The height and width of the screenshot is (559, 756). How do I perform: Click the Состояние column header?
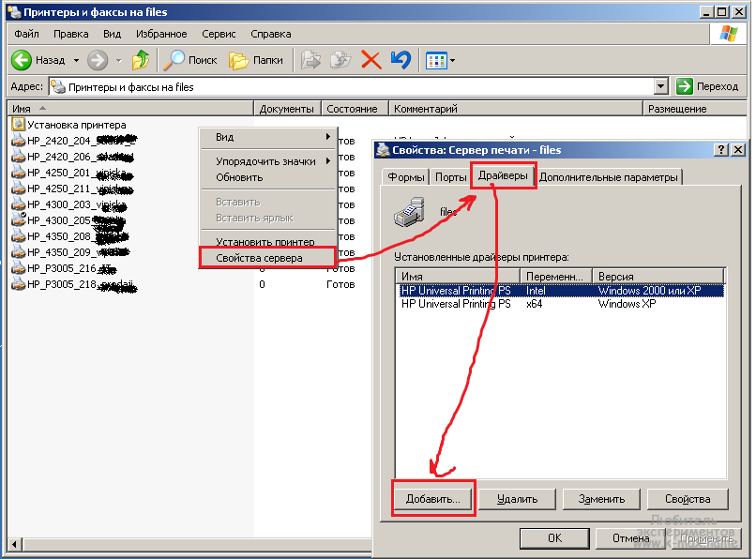pos(355,109)
